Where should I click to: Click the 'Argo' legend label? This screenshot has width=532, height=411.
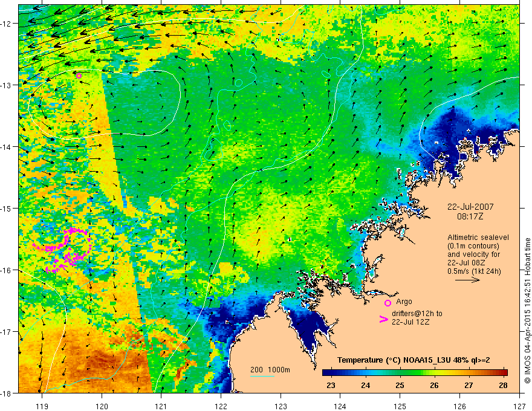(404, 302)
